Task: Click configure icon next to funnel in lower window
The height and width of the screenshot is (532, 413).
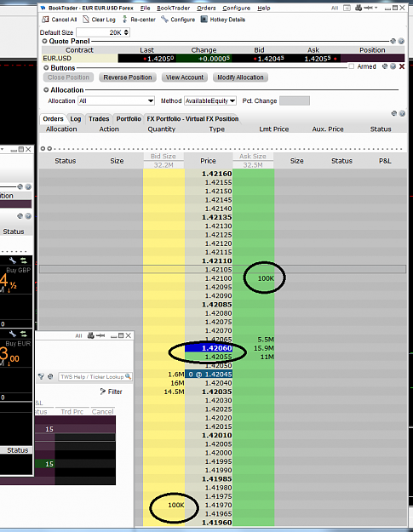Action: pos(50,376)
